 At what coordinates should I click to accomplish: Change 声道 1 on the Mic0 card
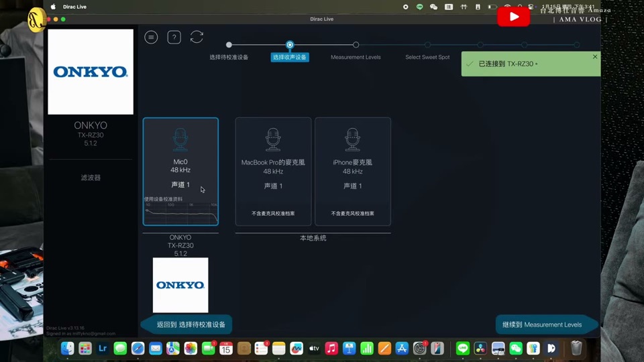180,185
